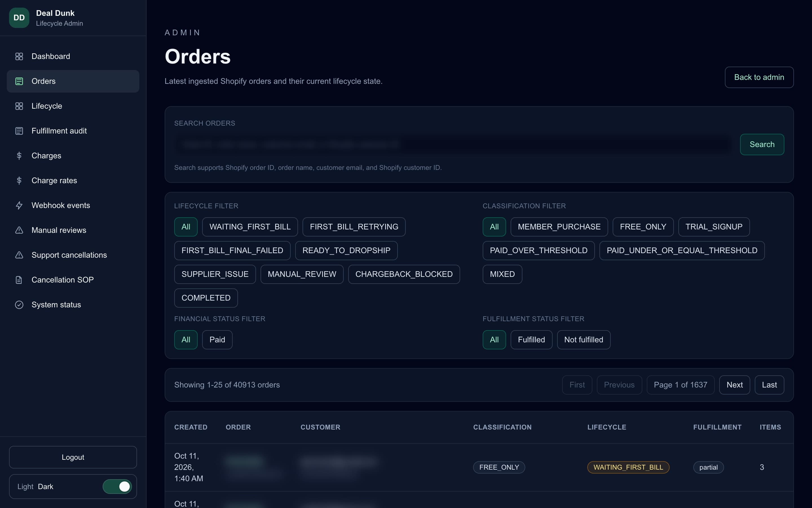Screen dimensions: 812x508
Task: Filter by READY_TO_DROPSHIP lifecycle
Action: [346, 251]
